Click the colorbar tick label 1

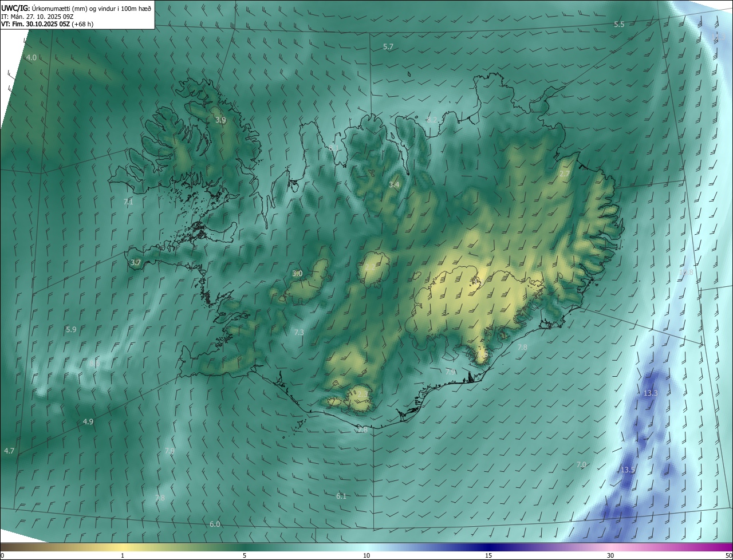123,556
